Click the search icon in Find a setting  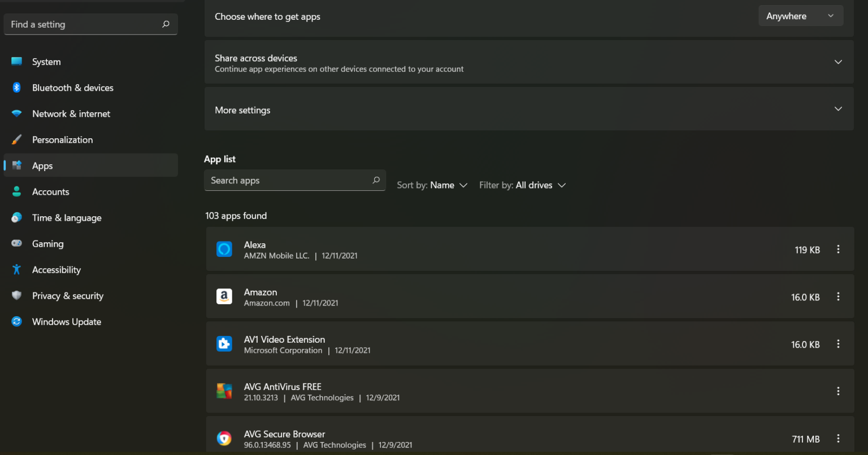[166, 24]
